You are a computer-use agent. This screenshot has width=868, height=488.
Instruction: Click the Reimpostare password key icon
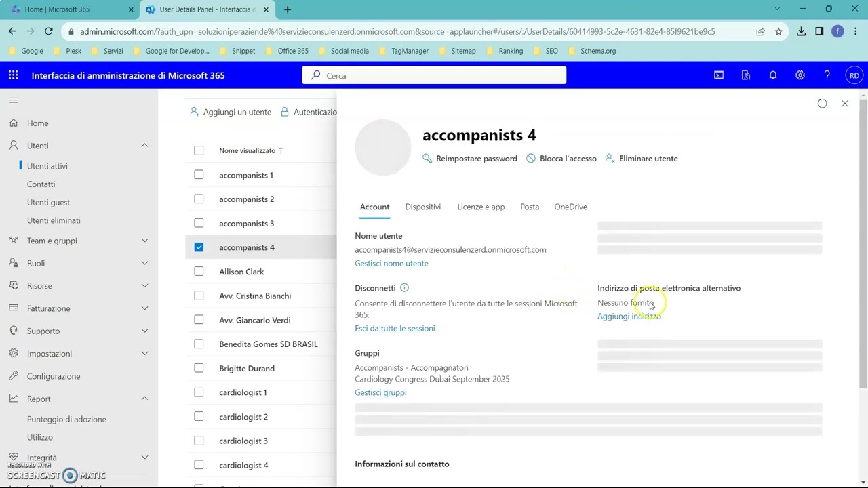[427, 159]
